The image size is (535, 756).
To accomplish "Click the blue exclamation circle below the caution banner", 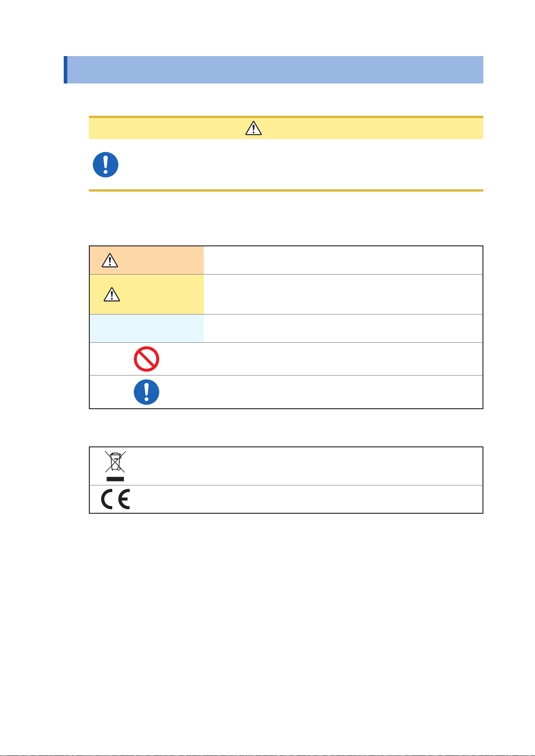I will 105,165.
